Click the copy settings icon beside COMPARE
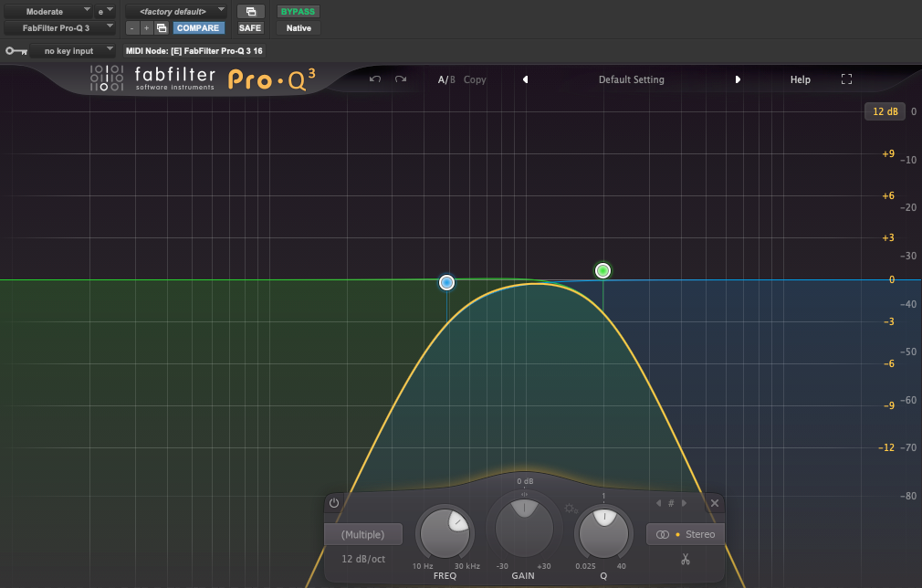 pyautogui.click(x=162, y=28)
